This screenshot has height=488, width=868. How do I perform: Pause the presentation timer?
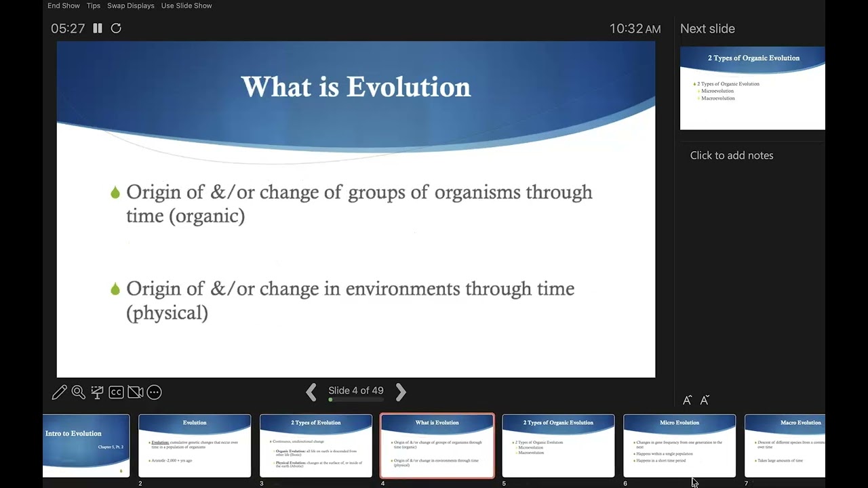[98, 28]
